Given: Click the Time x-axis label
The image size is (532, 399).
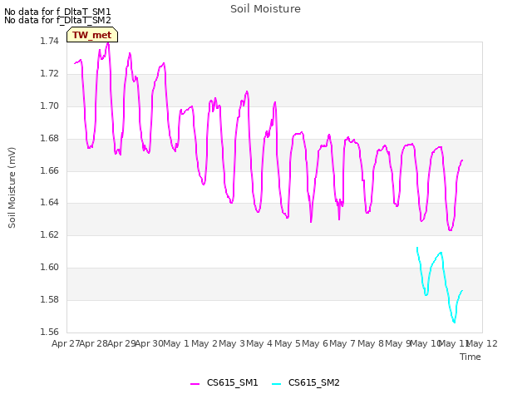Looking at the screenshot, I should (470, 357).
